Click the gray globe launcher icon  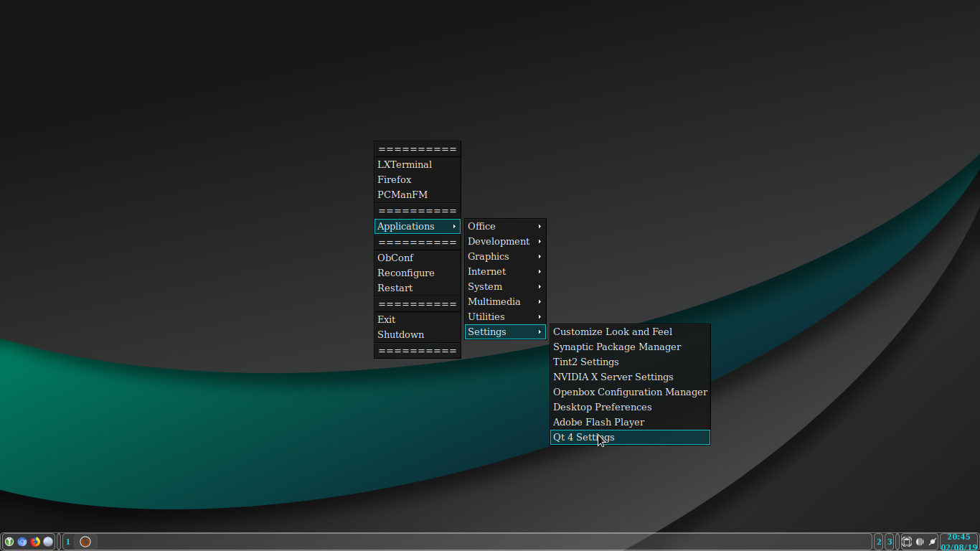click(x=47, y=542)
